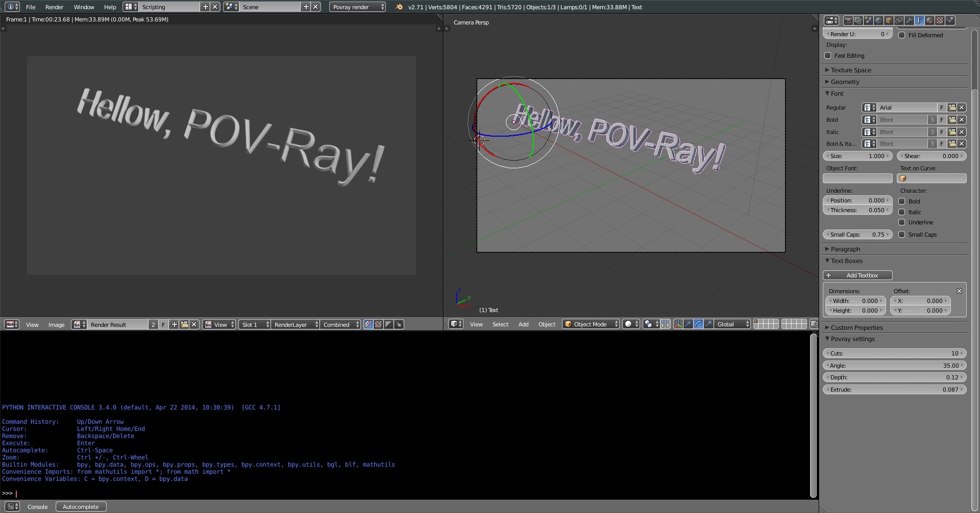980x513 pixels.
Task: Check the Small Caps option
Action: coord(902,235)
